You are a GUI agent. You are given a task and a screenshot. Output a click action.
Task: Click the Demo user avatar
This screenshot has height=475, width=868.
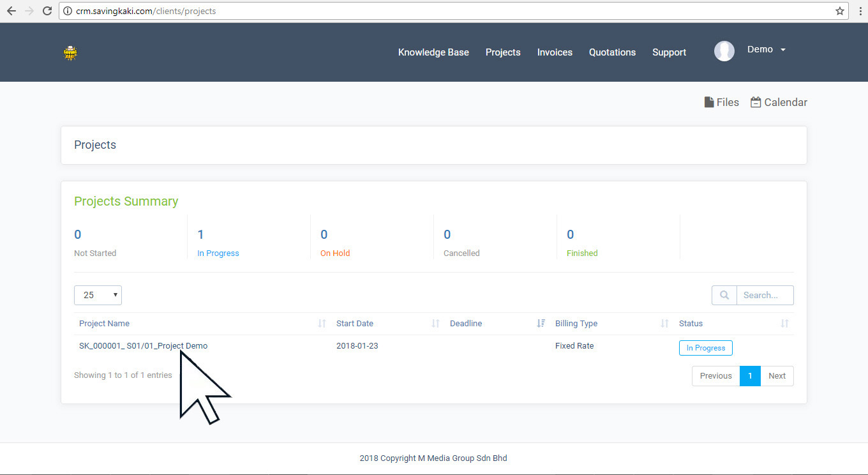[x=724, y=51]
